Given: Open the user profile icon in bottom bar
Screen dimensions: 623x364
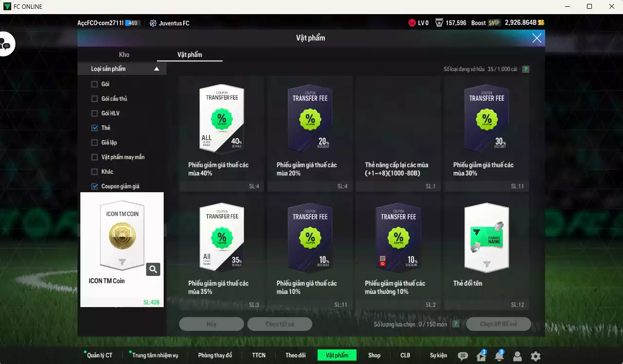Looking at the screenshot, I should pyautogui.click(x=517, y=356).
